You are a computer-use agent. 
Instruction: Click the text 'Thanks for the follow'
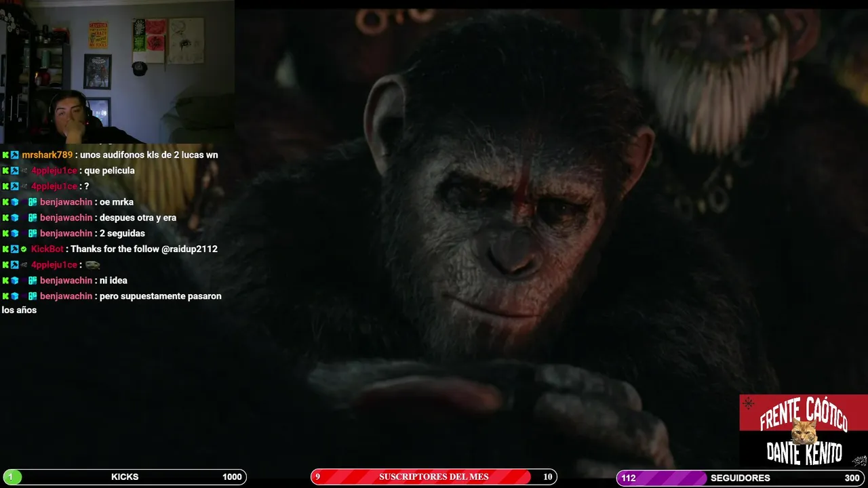pos(115,249)
